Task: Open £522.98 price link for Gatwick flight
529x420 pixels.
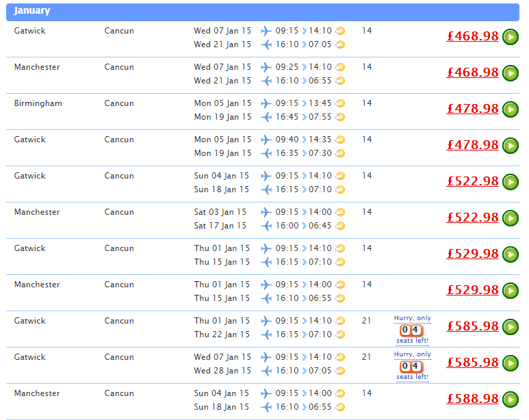Action: 472,181
